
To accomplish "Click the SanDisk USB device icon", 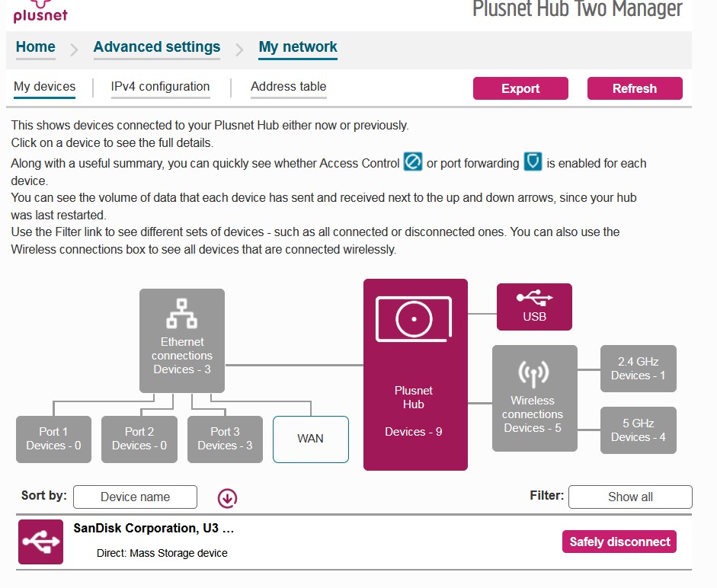I will [x=40, y=542].
